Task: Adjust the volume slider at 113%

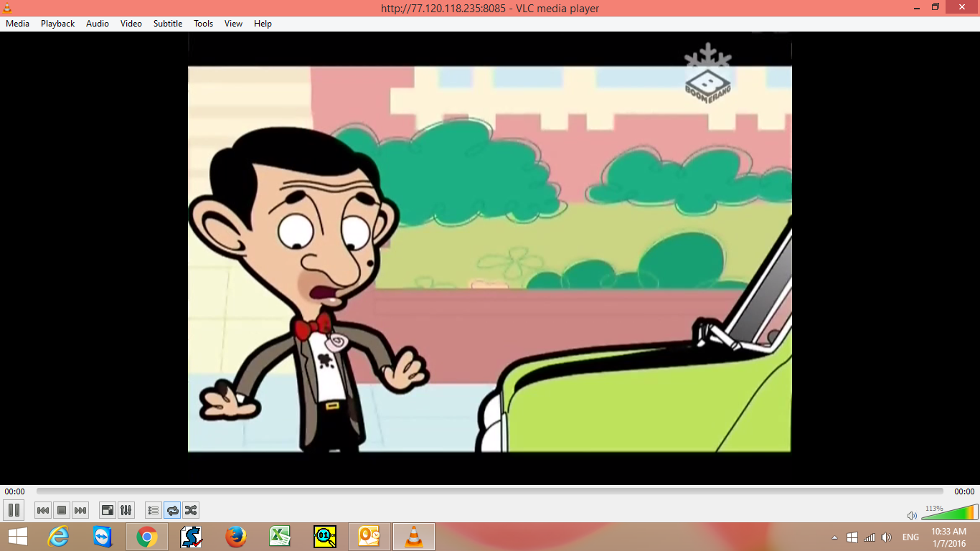Action: pyautogui.click(x=949, y=512)
